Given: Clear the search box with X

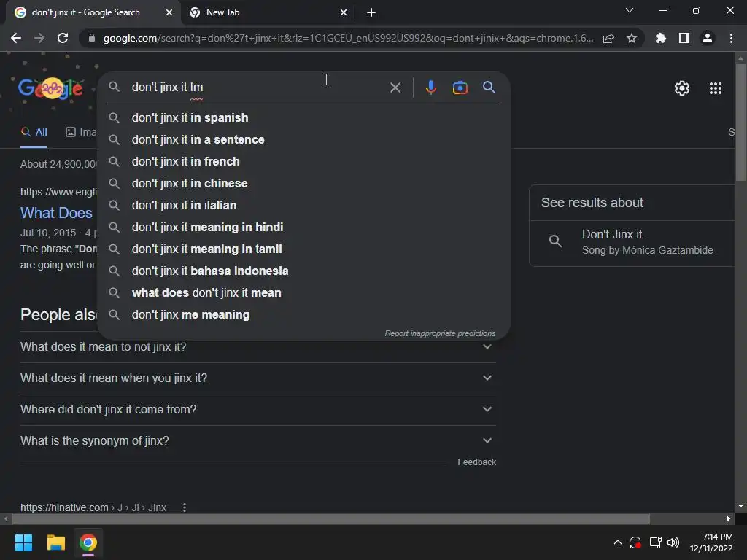Looking at the screenshot, I should 395,87.
